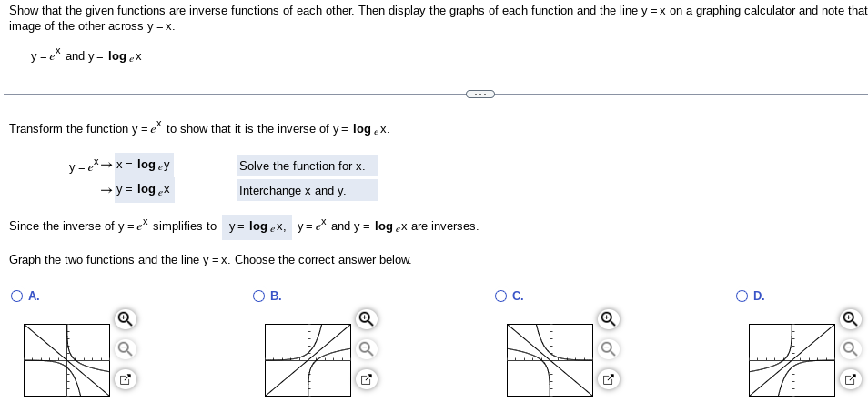Open graph D in popup window
The image size is (868, 402).
click(850, 379)
